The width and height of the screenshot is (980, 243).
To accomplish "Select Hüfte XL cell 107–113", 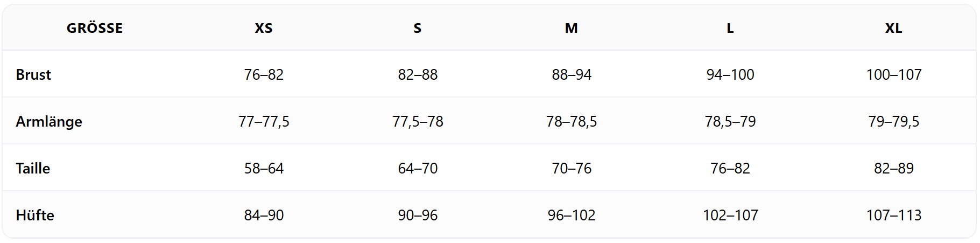I will [x=894, y=215].
